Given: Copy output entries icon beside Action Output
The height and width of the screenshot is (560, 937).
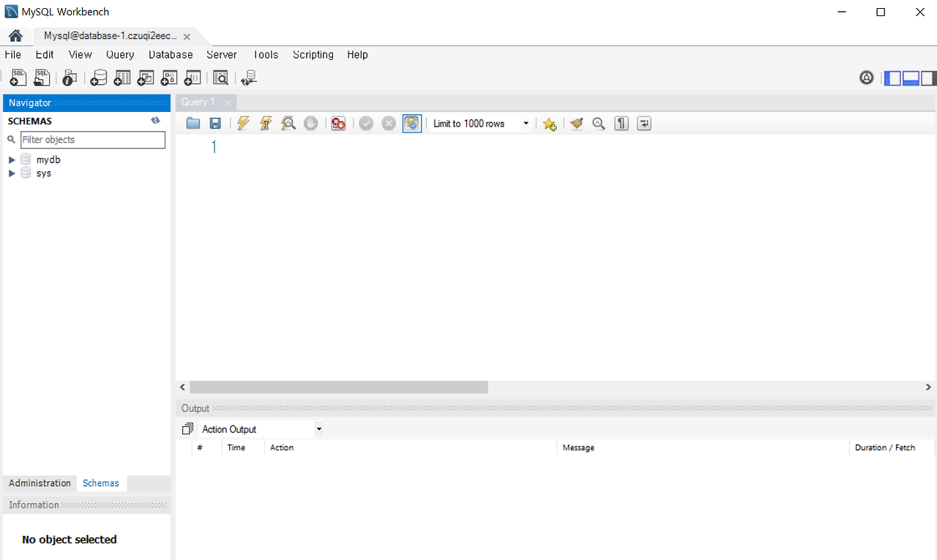Looking at the screenshot, I should click(187, 429).
